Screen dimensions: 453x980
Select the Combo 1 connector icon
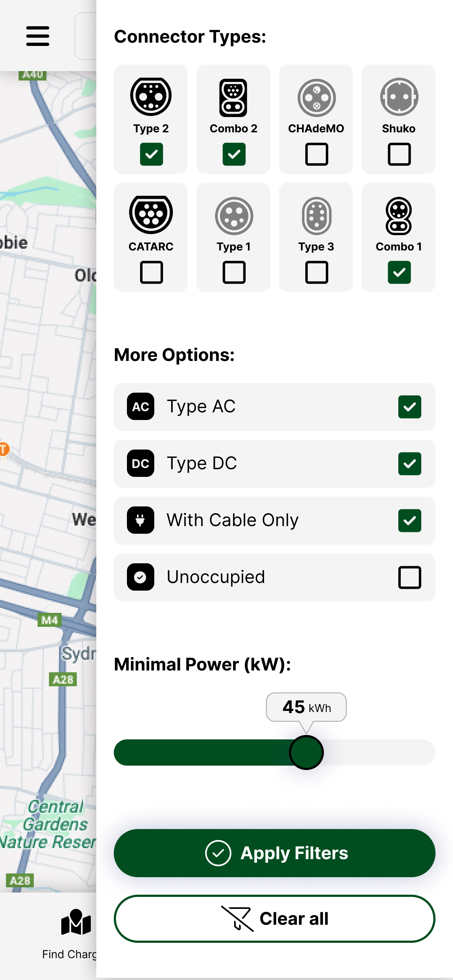(399, 216)
